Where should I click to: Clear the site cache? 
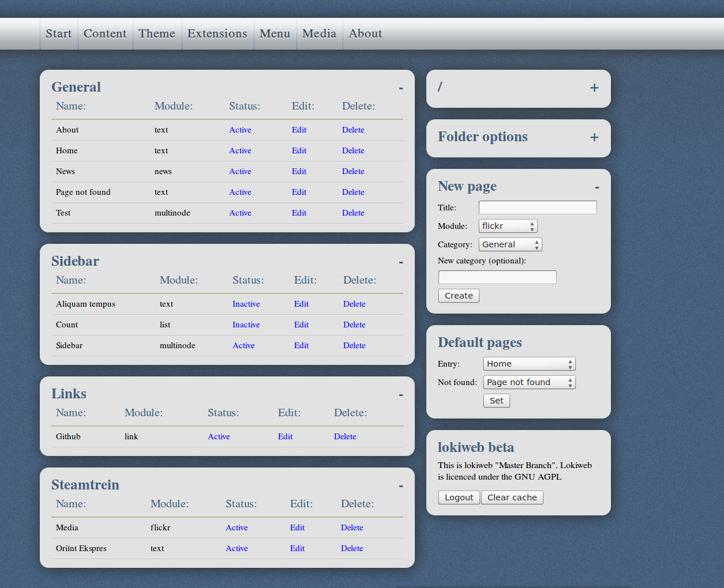pos(512,497)
